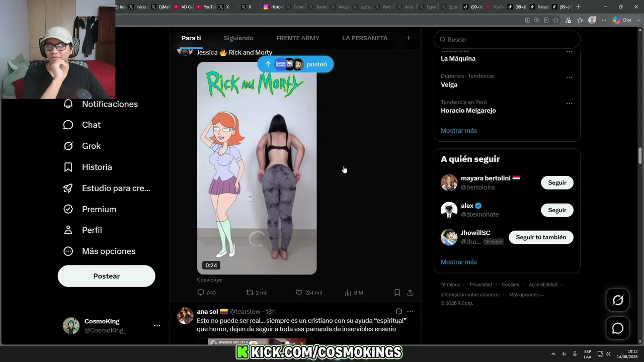Open Estudio para creadores rocket icon

click(68, 188)
